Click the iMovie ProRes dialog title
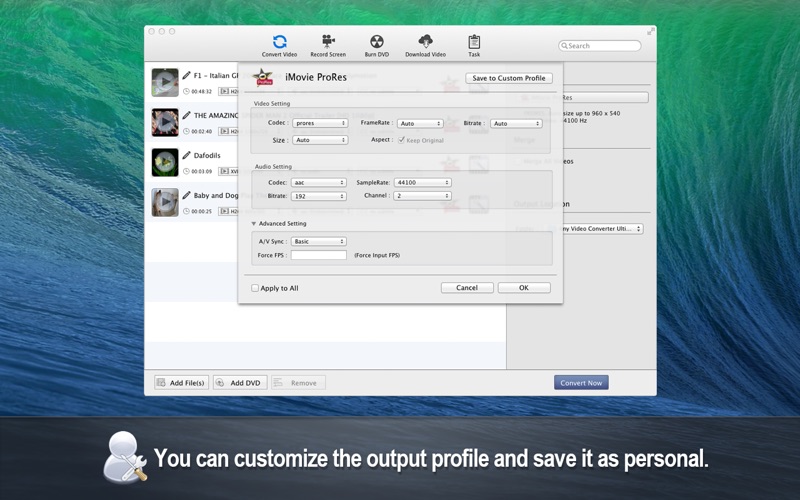Image resolution: width=800 pixels, height=500 pixels. coord(316,77)
